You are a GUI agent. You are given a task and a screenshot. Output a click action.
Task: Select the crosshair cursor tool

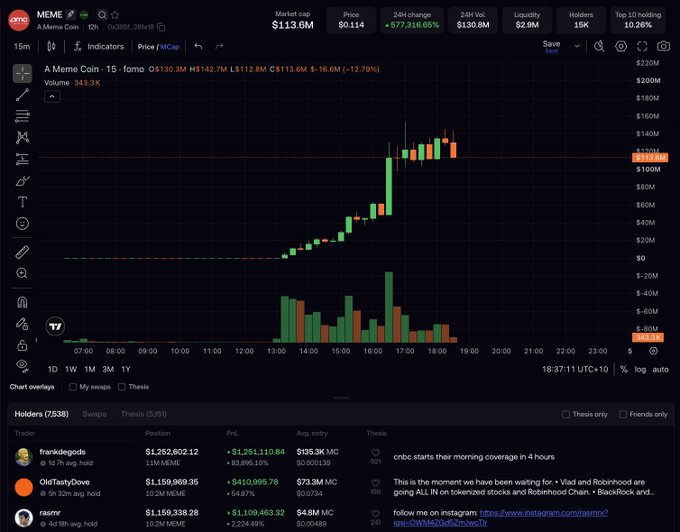pos(22,73)
